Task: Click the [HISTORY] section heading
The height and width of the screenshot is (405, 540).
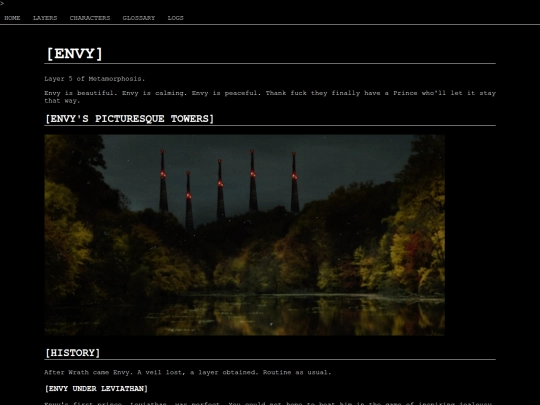Action: [x=73, y=353]
